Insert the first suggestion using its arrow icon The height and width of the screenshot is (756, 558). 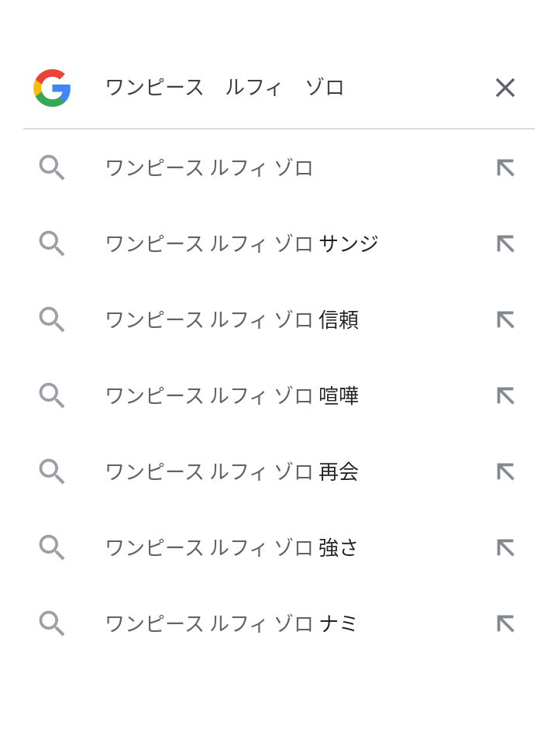click(505, 167)
